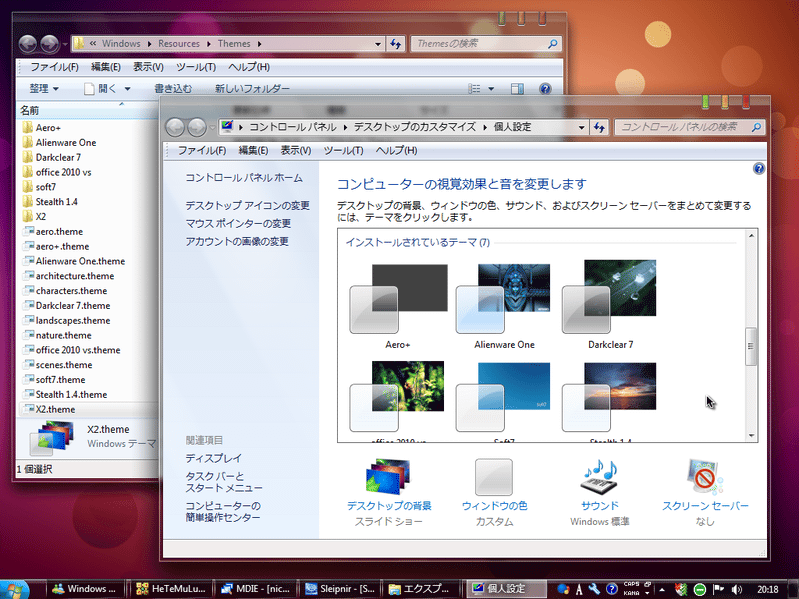The image size is (799, 599).
Task: Click Back button in Themes explorer window
Action: 28,44
